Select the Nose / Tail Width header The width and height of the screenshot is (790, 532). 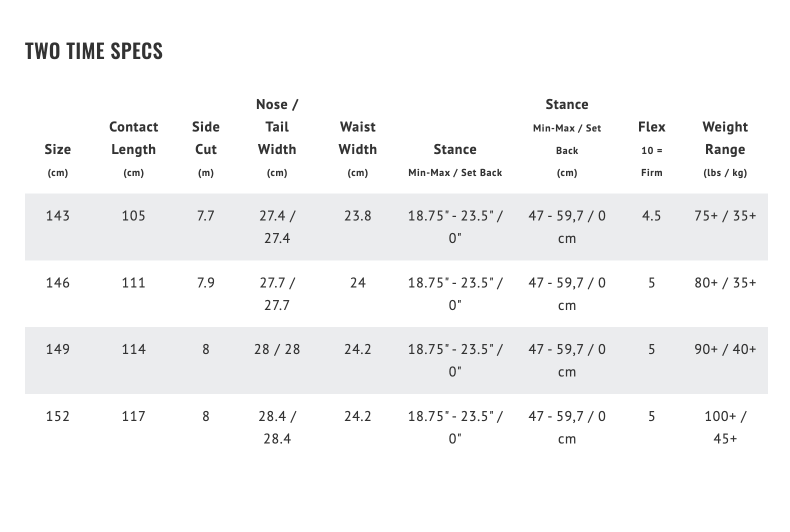277,127
